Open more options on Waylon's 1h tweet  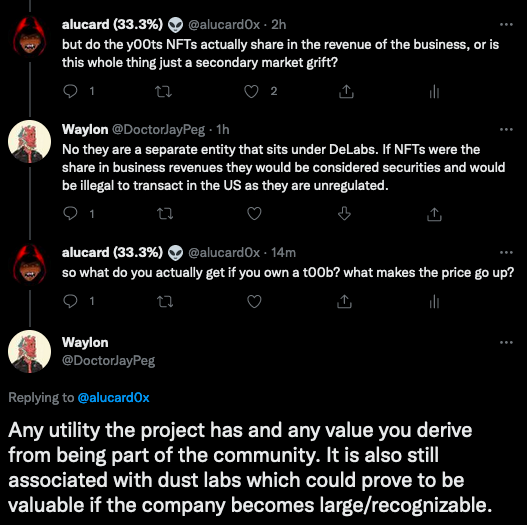click(506, 129)
